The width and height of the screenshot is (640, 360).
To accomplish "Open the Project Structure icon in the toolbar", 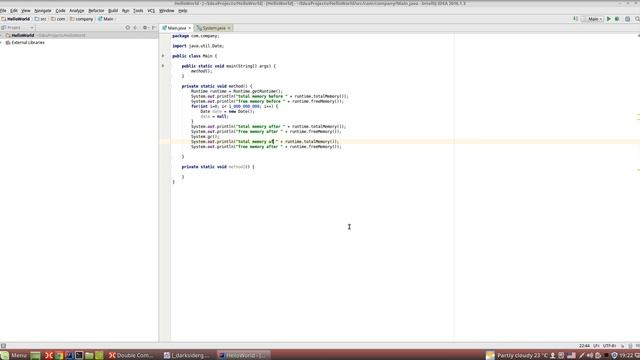I will pos(627,19).
